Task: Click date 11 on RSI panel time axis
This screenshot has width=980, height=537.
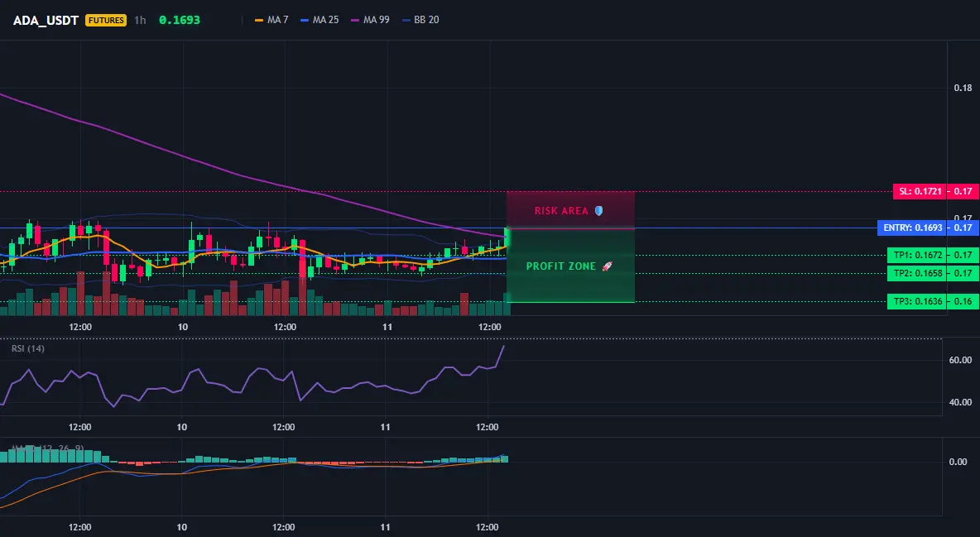Action: [385, 427]
